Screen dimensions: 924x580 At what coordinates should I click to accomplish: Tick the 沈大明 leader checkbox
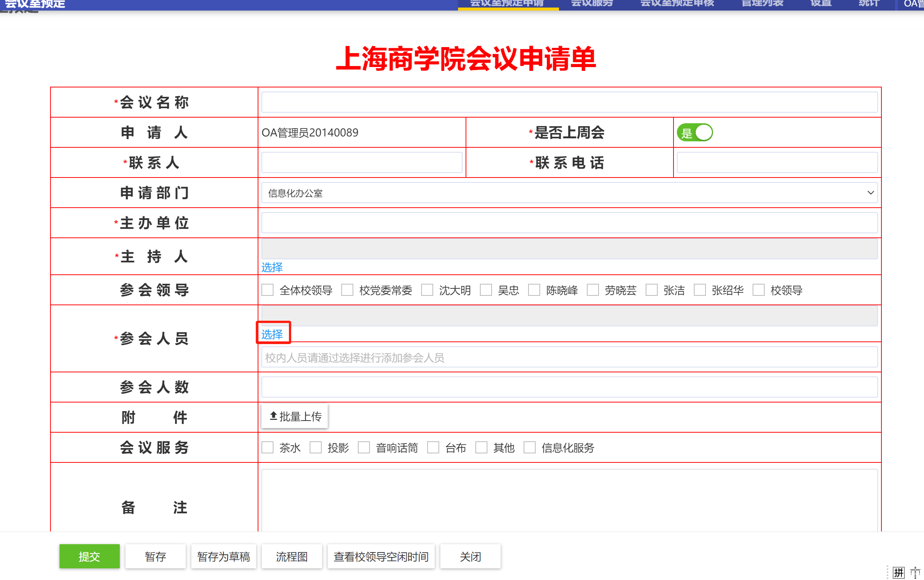coord(427,290)
